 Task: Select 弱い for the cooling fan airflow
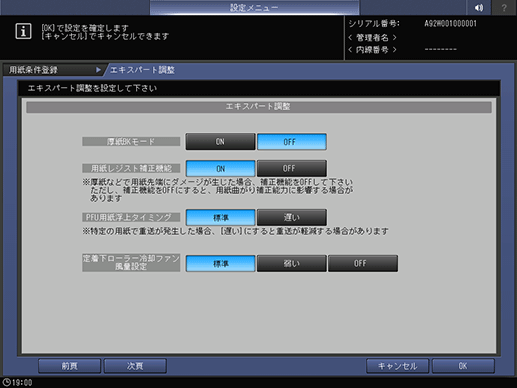292,263
